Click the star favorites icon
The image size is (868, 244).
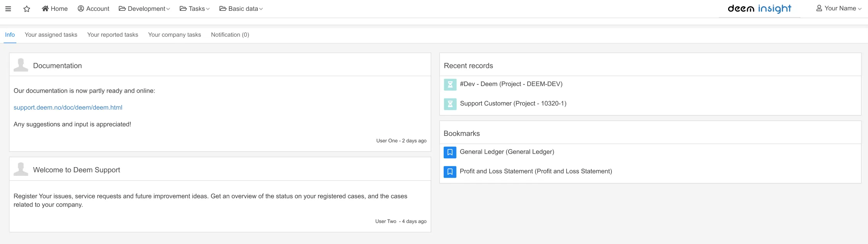coord(27,9)
